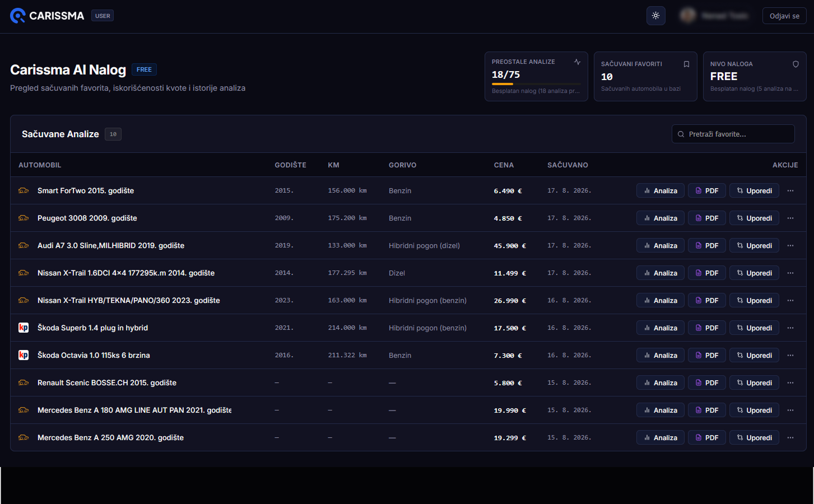814x504 pixels.
Task: Click Analiza for Škoda Octavia row
Action: point(660,356)
